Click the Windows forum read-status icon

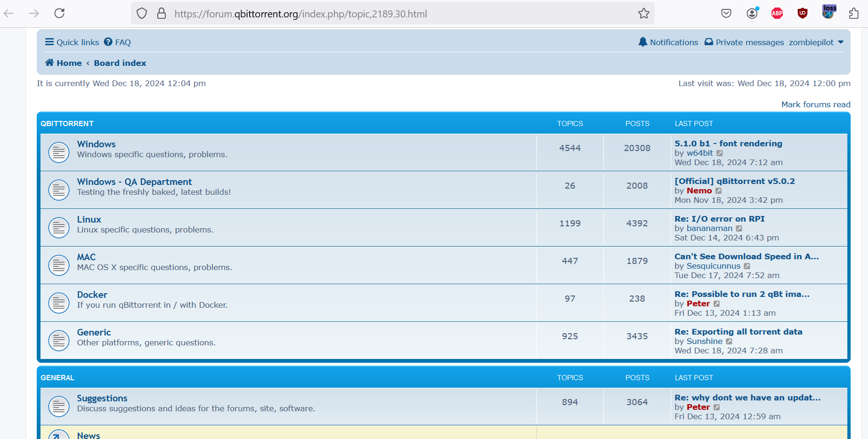click(x=59, y=152)
